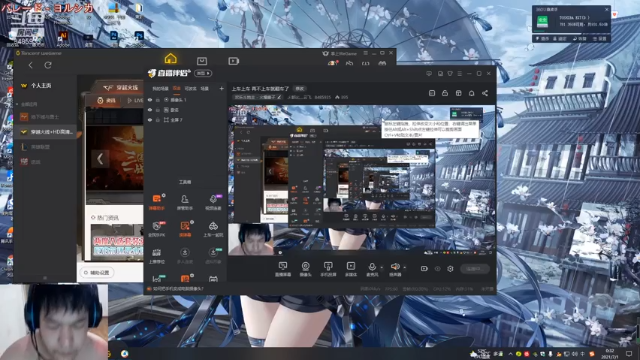Mute the speaker in bottom toolbar
640x360 pixels.
(x=395, y=267)
